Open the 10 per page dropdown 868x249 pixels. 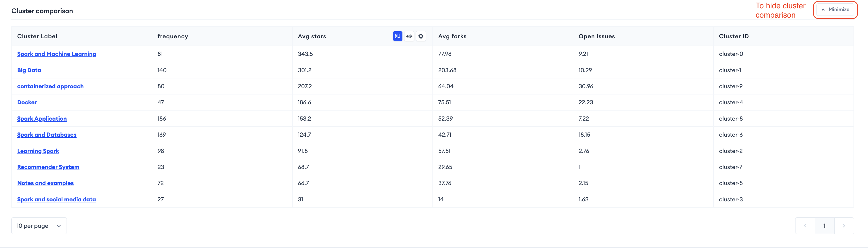pyautogui.click(x=39, y=226)
